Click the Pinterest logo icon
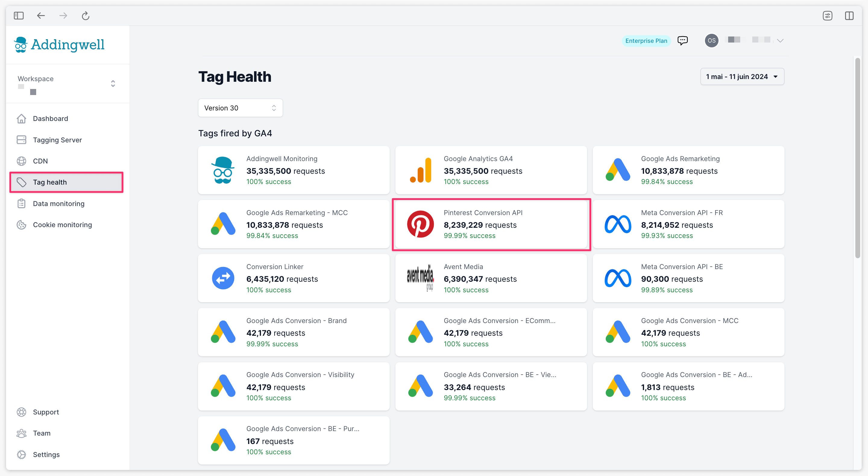 pyautogui.click(x=420, y=224)
